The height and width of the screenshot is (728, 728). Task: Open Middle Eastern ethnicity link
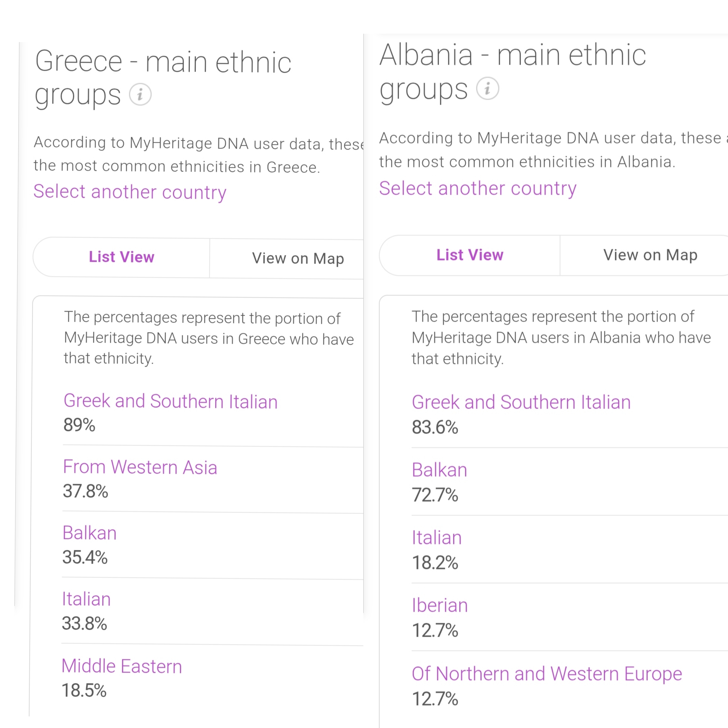(x=122, y=666)
